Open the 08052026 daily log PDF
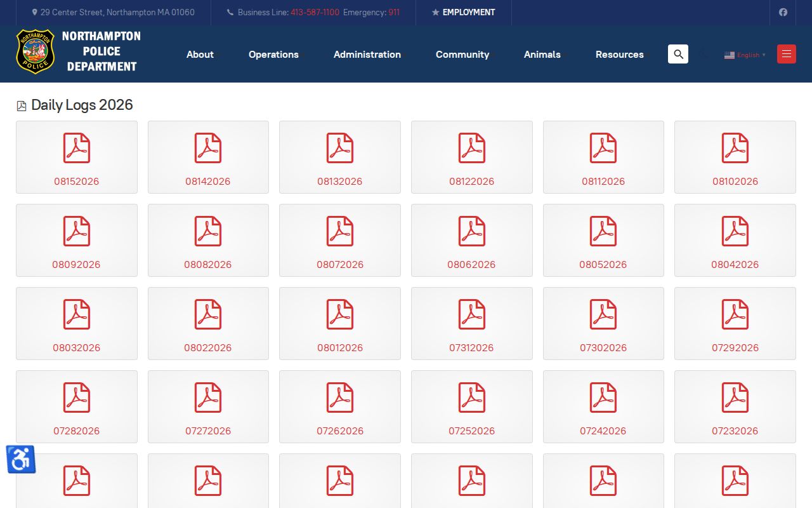This screenshot has width=812, height=508. click(x=603, y=240)
